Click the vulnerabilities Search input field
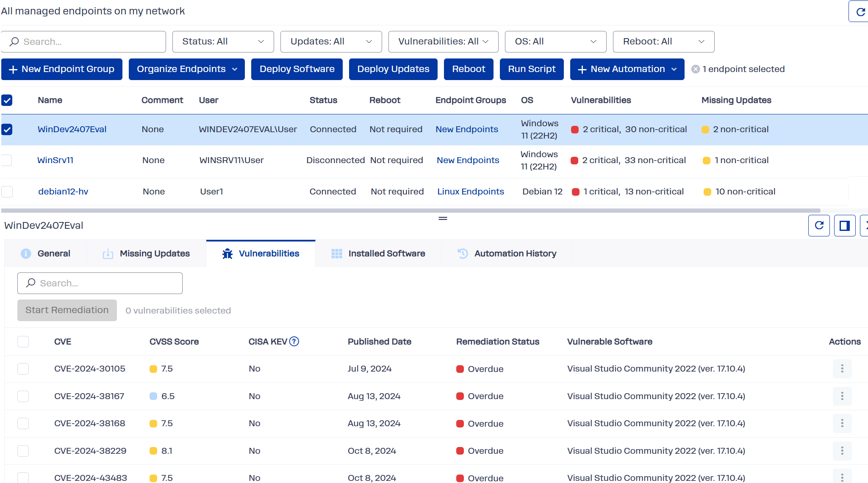The height and width of the screenshot is (483, 868). (100, 283)
